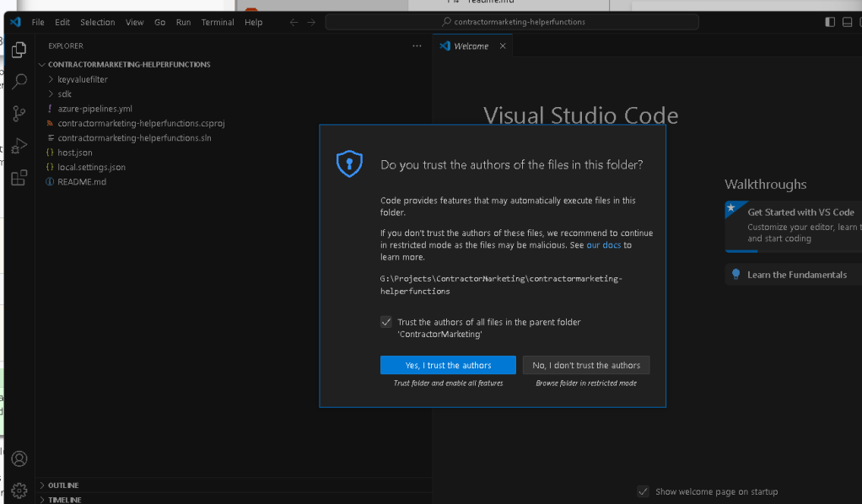
Task: Expand the TIMELINE section
Action: pyautogui.click(x=42, y=500)
